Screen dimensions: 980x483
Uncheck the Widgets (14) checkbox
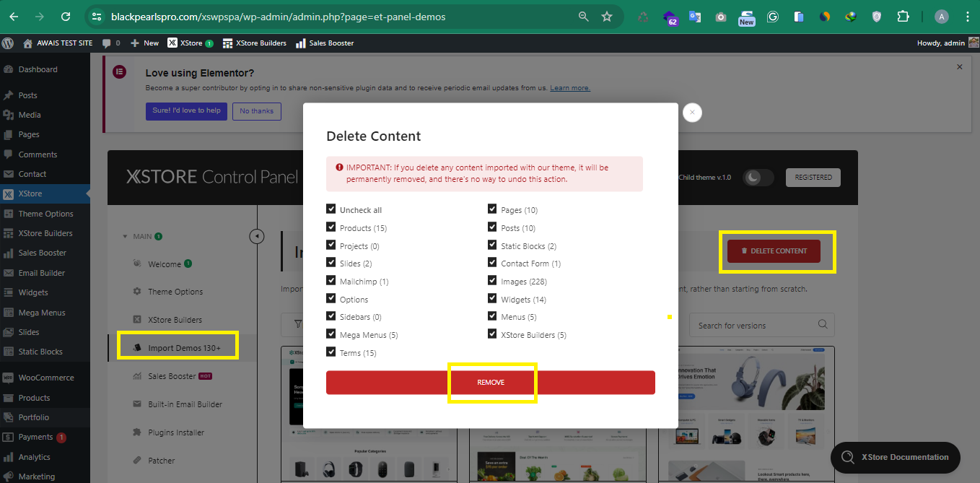click(x=492, y=299)
